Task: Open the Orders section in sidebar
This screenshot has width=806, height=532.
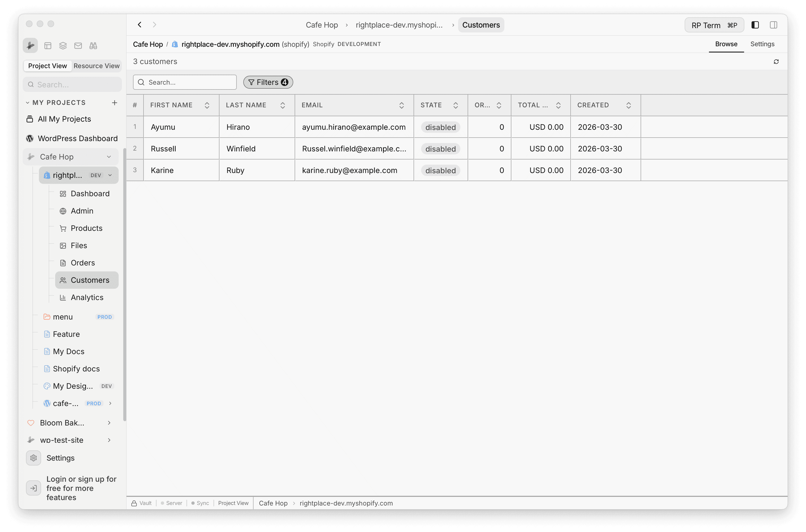Action: 82,262
